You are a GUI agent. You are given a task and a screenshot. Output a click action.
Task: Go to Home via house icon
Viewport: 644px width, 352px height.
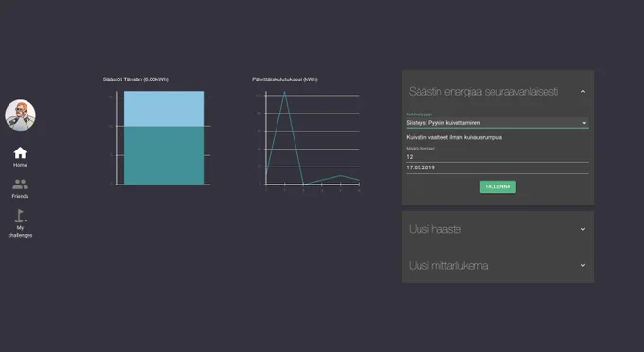coord(20,153)
